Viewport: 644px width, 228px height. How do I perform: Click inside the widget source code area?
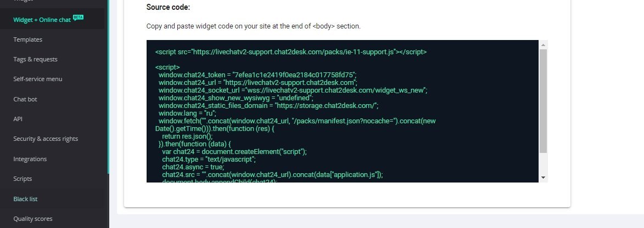(343, 111)
